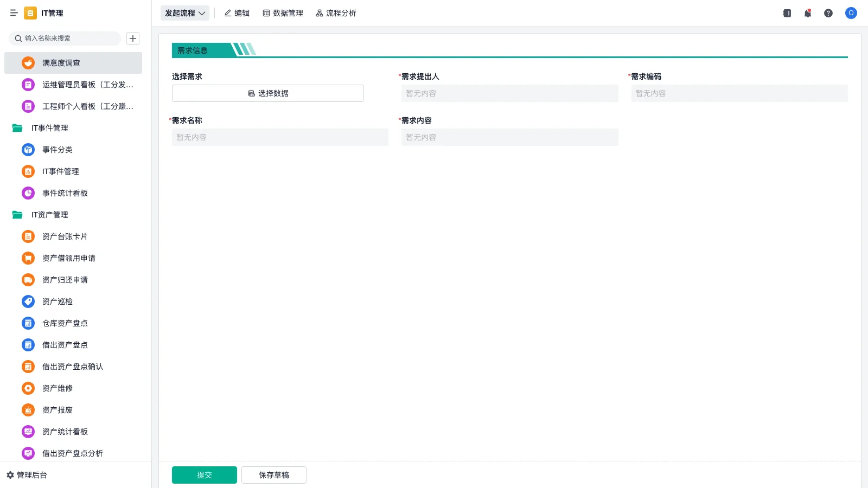Screen dimensions: 868x488
Task: Select the 资产维修 icon
Action: click(28, 388)
